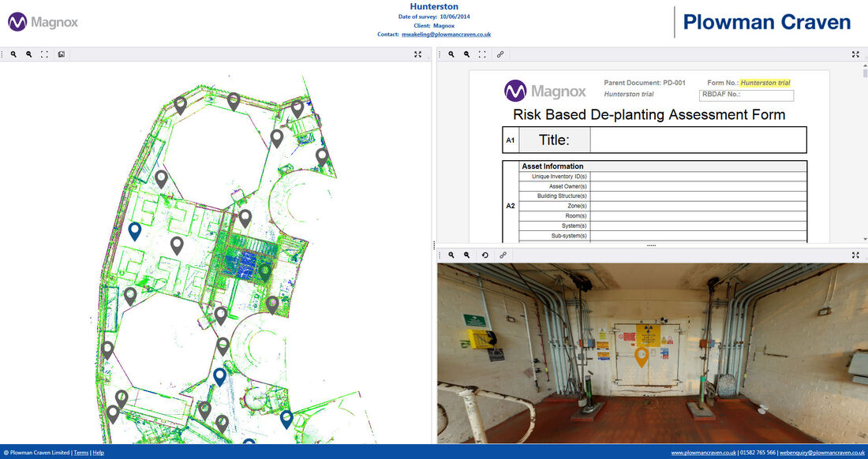868x459 pixels.
Task: Visit www.plowmancraven.co.uk from the footer
Action: click(703, 453)
